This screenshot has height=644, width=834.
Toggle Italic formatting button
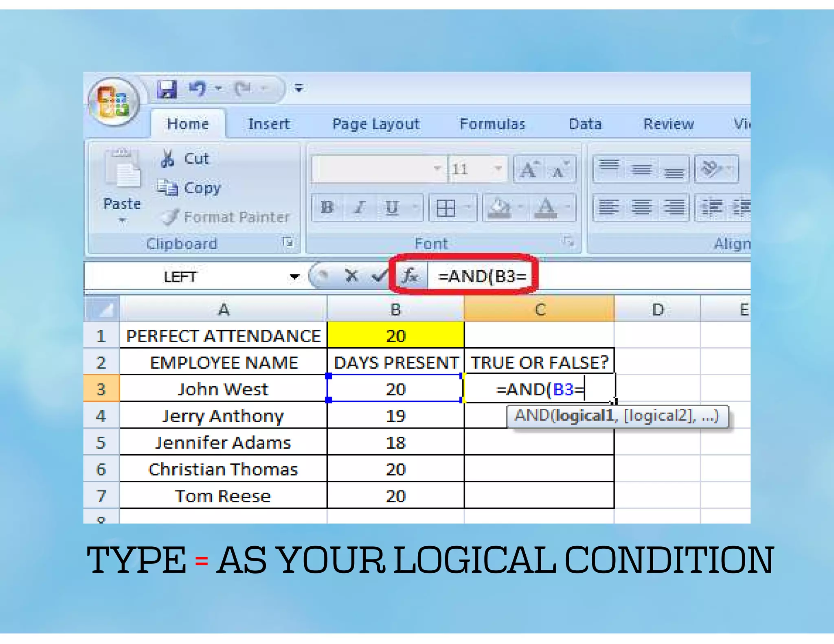[x=359, y=208]
